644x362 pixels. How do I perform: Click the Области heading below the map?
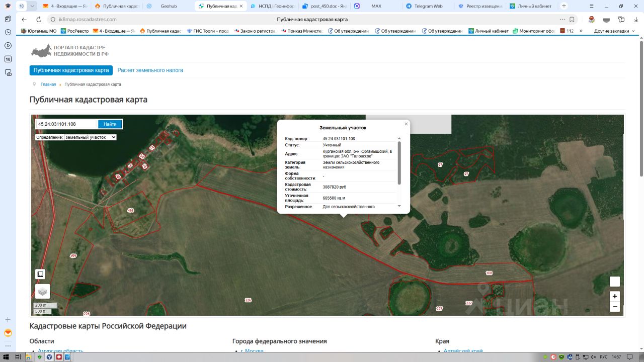[42, 341]
